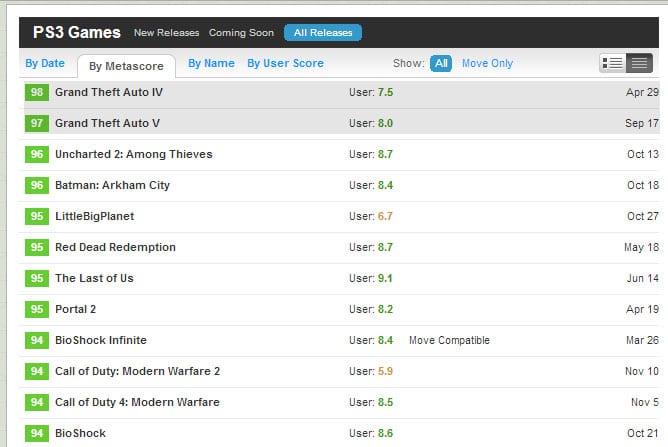Click the Sep 17 release date

642,123
